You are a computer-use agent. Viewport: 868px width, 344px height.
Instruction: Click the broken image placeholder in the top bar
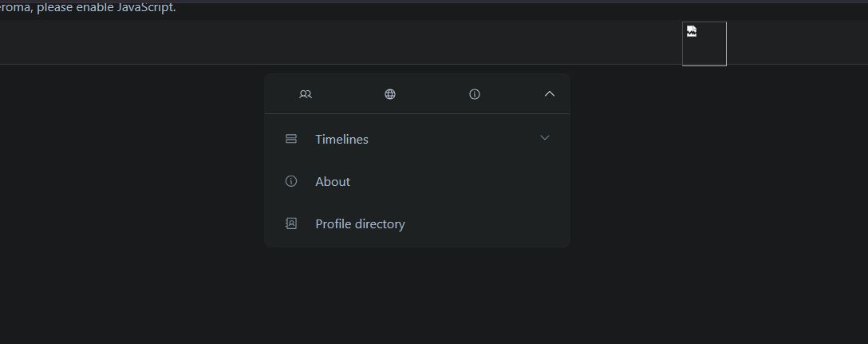point(704,44)
